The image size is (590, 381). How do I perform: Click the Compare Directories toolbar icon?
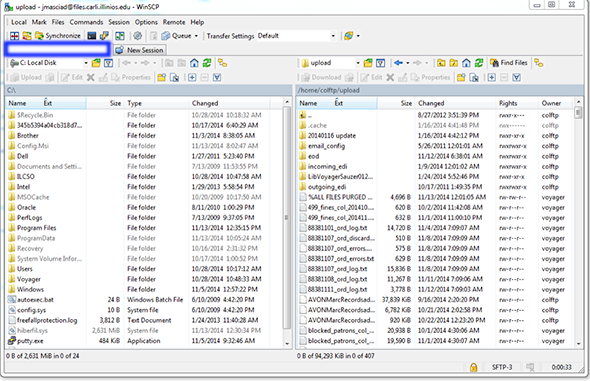[x=14, y=36]
